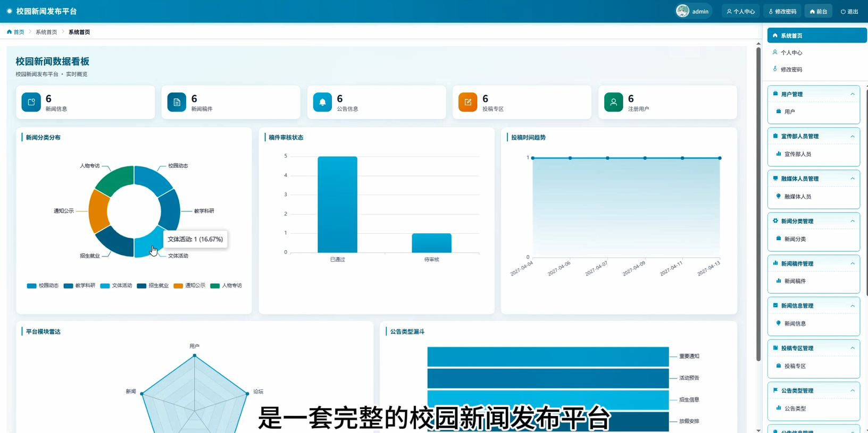Image resolution: width=868 pixels, height=433 pixels.
Task: Click the icon beside sidebar 新闻分类 item
Action: 779,239
